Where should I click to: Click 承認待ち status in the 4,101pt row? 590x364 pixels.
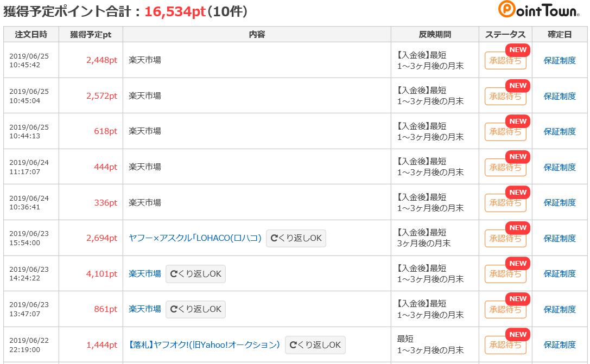tap(505, 274)
